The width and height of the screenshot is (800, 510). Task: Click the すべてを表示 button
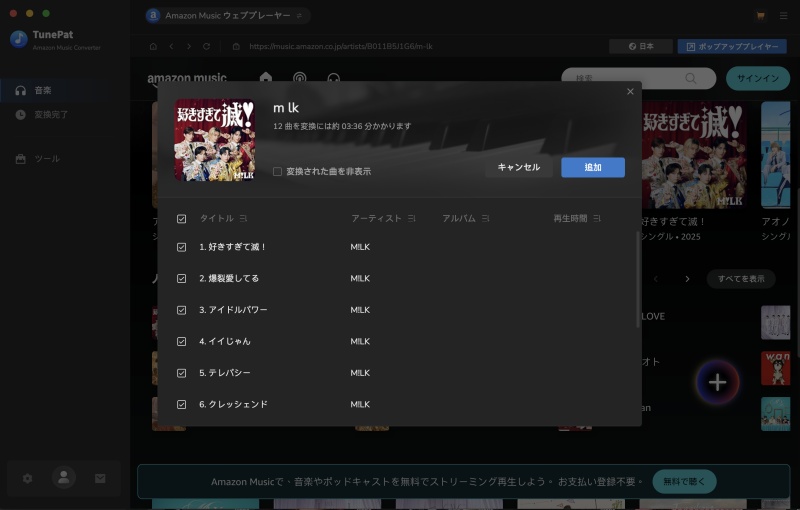click(741, 279)
